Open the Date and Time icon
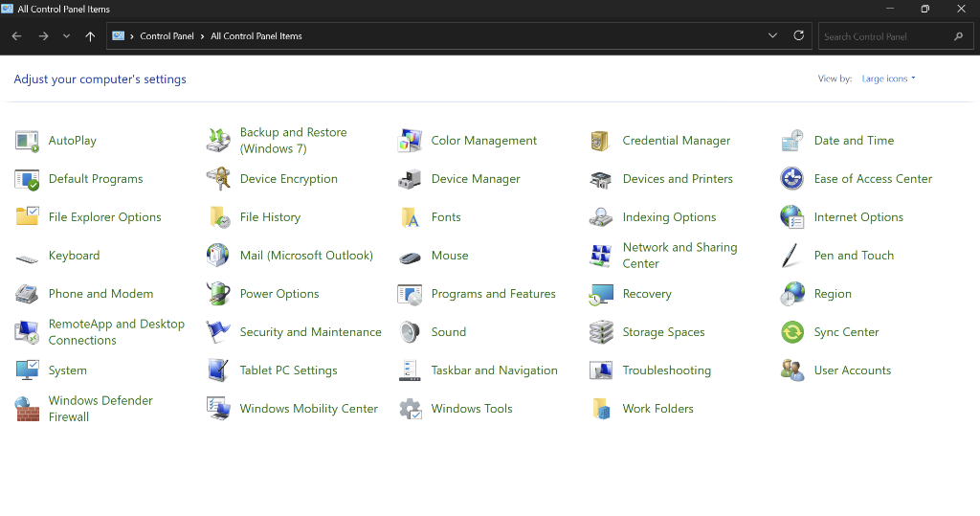 pos(791,141)
